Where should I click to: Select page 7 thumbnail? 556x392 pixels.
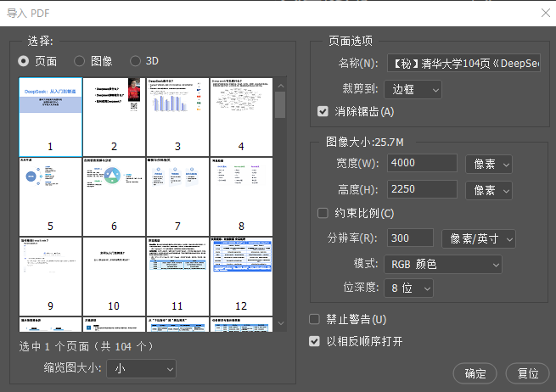177,197
